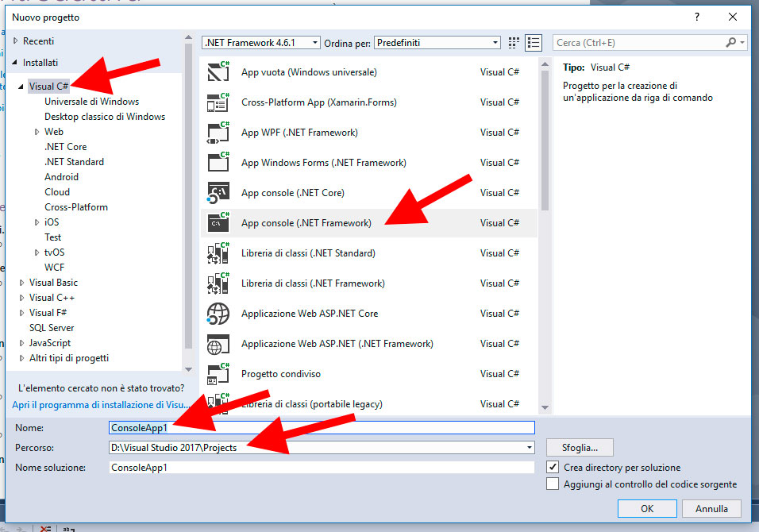Viewport: 759px width, 532px height.
Task: Select Universale di Windows category
Action: [x=91, y=102]
